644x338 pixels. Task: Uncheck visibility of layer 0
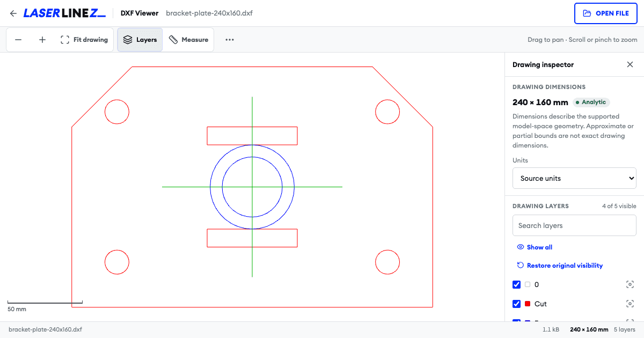coord(517,284)
